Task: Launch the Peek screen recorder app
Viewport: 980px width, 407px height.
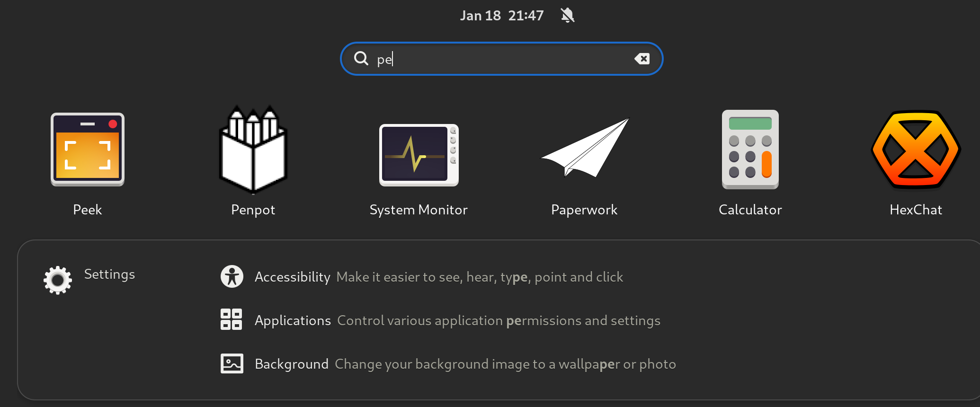Action: (x=88, y=150)
